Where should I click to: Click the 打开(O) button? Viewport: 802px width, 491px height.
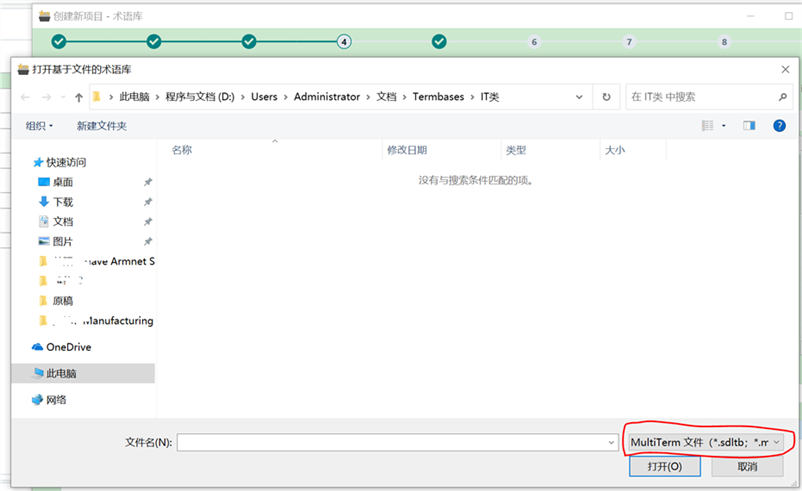click(664, 466)
